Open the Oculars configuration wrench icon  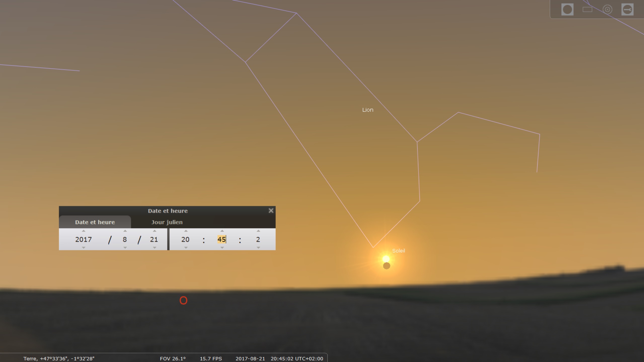click(627, 10)
